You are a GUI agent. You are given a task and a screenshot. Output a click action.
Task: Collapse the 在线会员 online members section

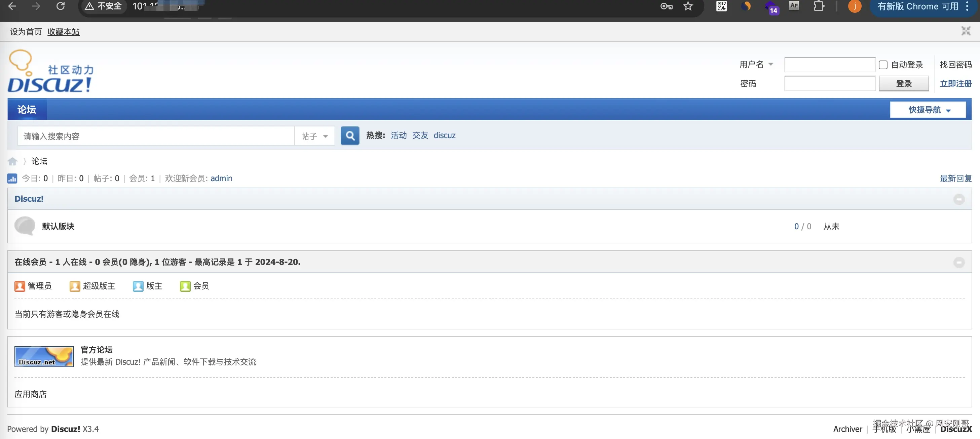pos(959,262)
